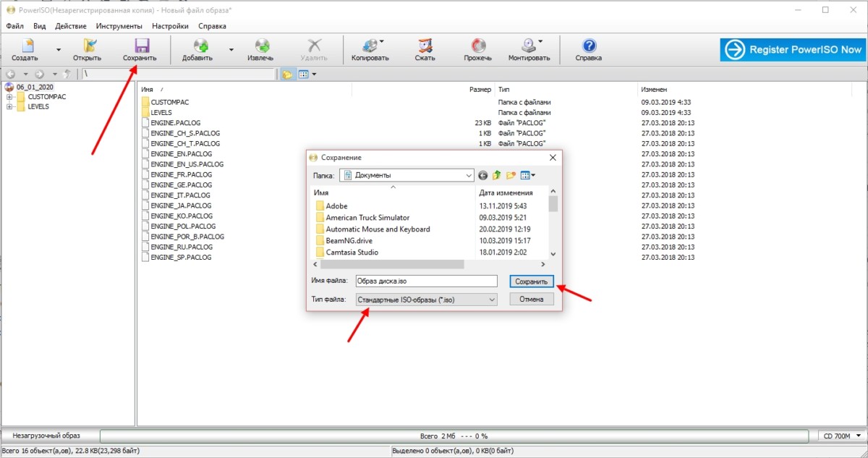Image resolution: width=868 pixels, height=458 pixels.
Task: Click the Compress (Сжать) toolbar icon
Action: pos(425,46)
